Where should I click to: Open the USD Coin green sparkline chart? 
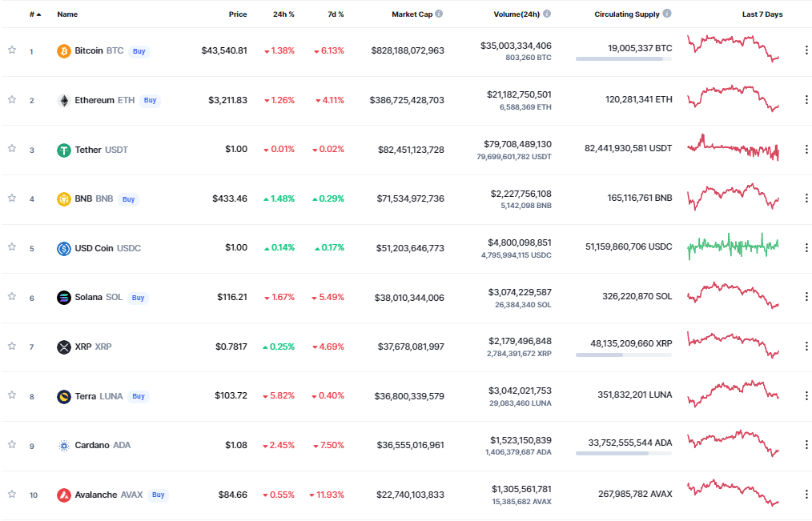point(733,246)
